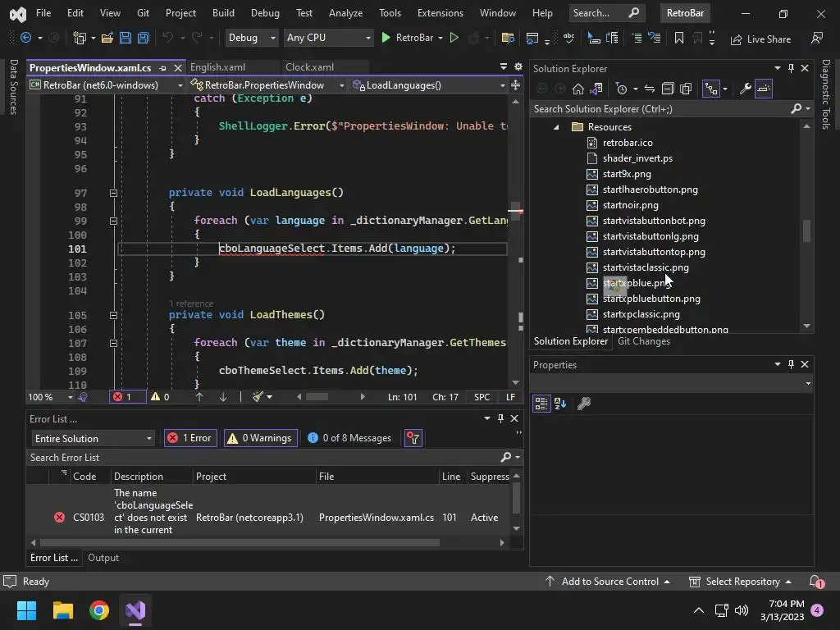Toggle Show All Files in Solution Explorer
This screenshot has width=840, height=630.
pyautogui.click(x=686, y=89)
